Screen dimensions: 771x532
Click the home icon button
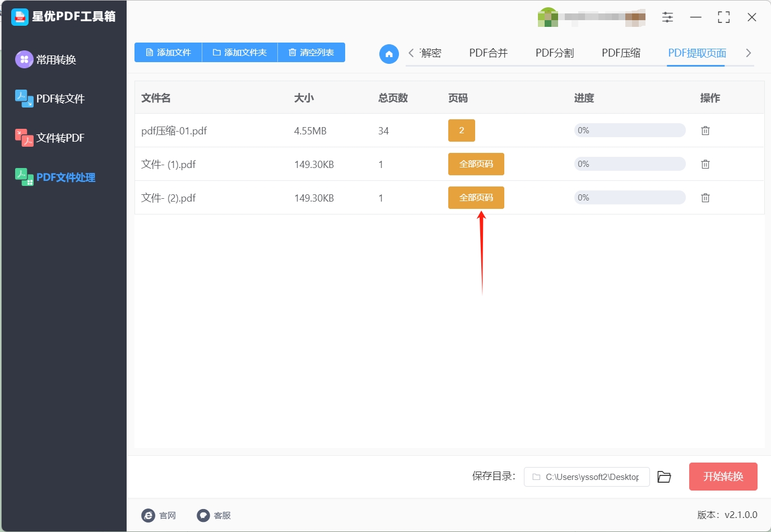tap(389, 54)
